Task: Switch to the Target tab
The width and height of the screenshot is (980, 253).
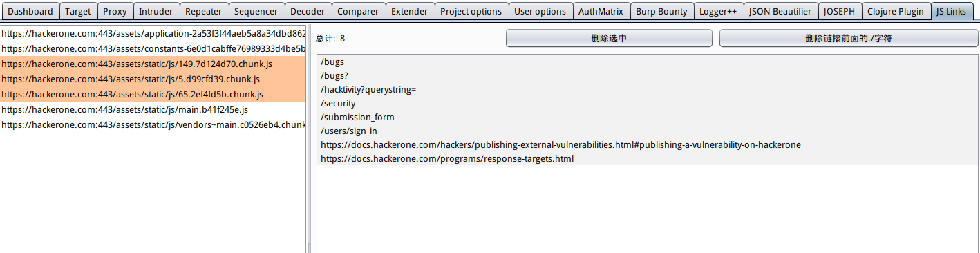Action: pyautogui.click(x=78, y=11)
